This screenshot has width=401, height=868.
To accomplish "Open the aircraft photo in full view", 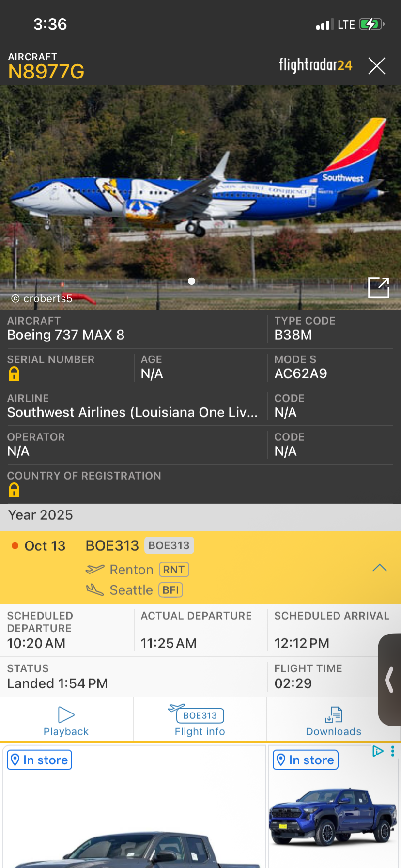I will (x=378, y=288).
